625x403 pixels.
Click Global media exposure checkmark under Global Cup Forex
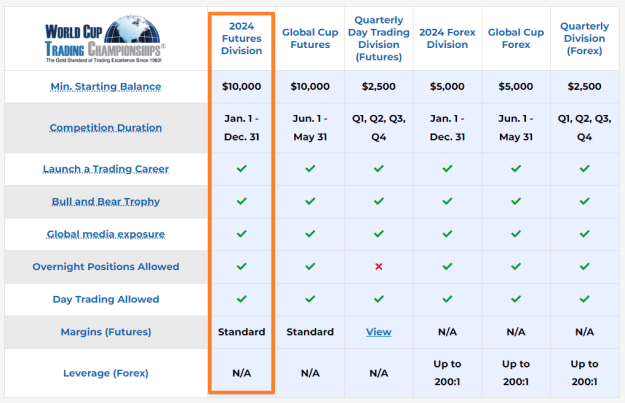click(x=516, y=234)
